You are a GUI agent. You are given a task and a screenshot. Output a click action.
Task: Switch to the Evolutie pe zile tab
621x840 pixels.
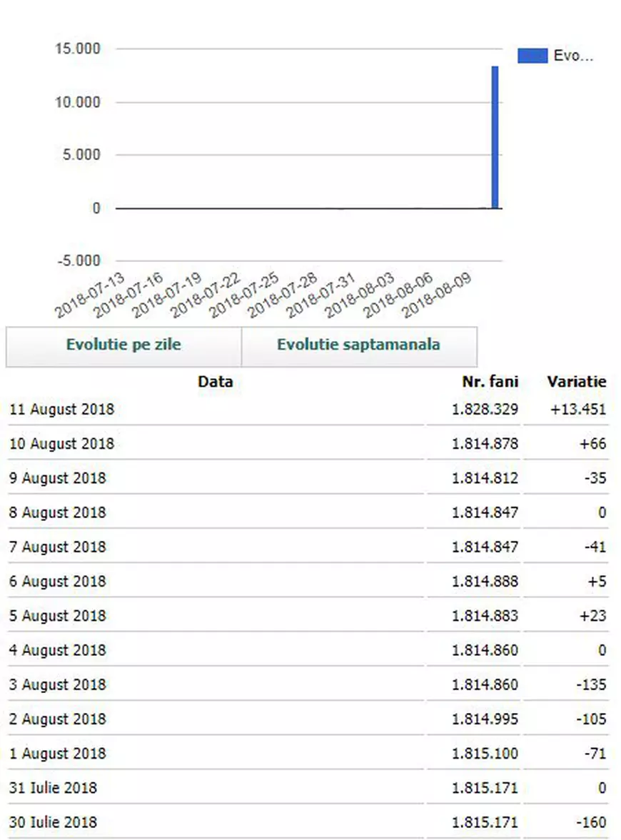123,345
